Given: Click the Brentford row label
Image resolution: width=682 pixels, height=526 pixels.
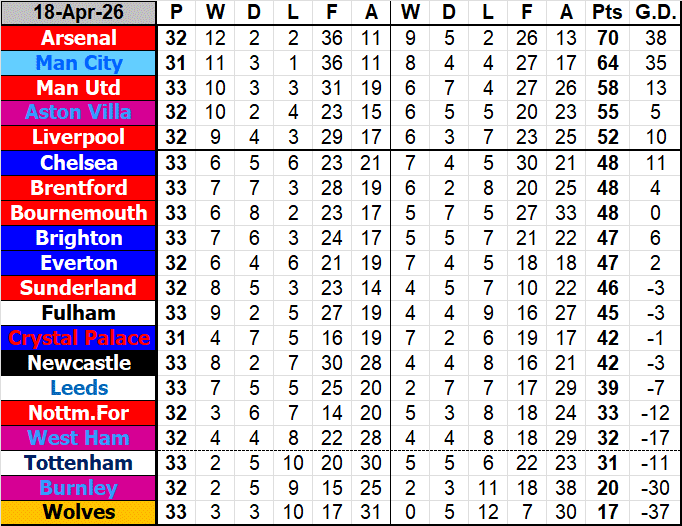Looking at the screenshot, I should [x=79, y=188].
